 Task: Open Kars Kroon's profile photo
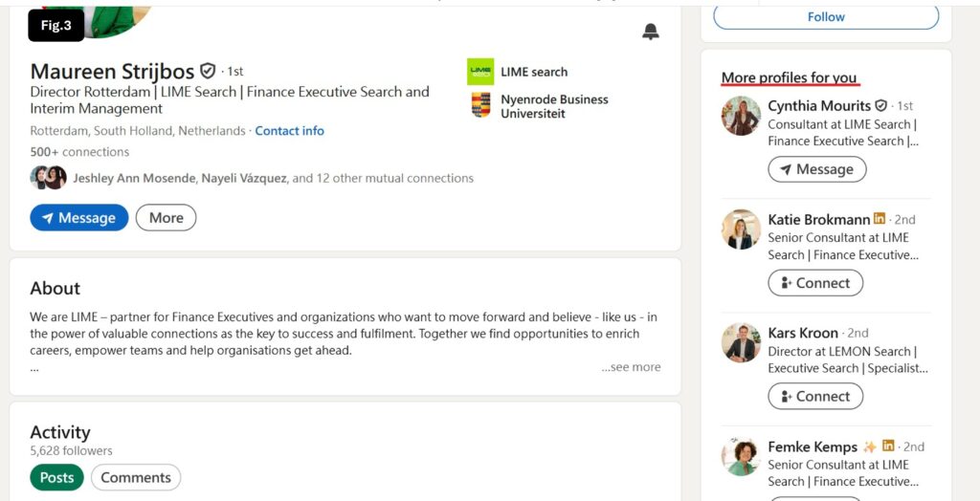[741, 342]
